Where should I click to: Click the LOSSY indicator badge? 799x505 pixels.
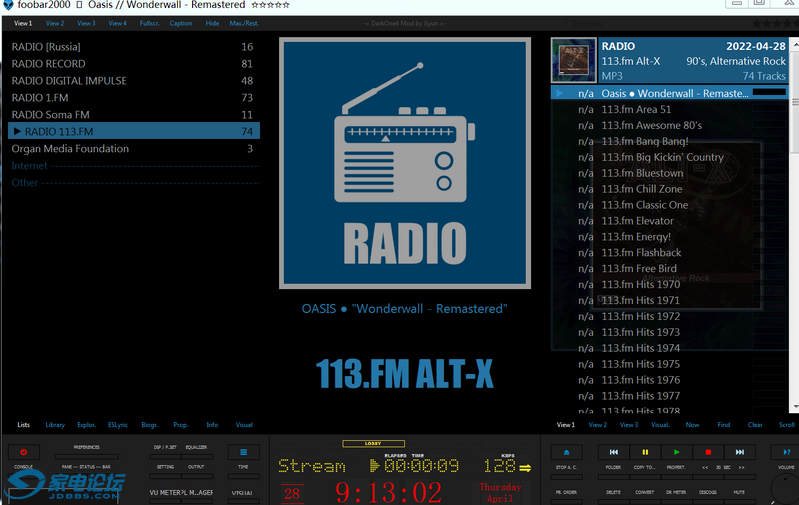[374, 443]
